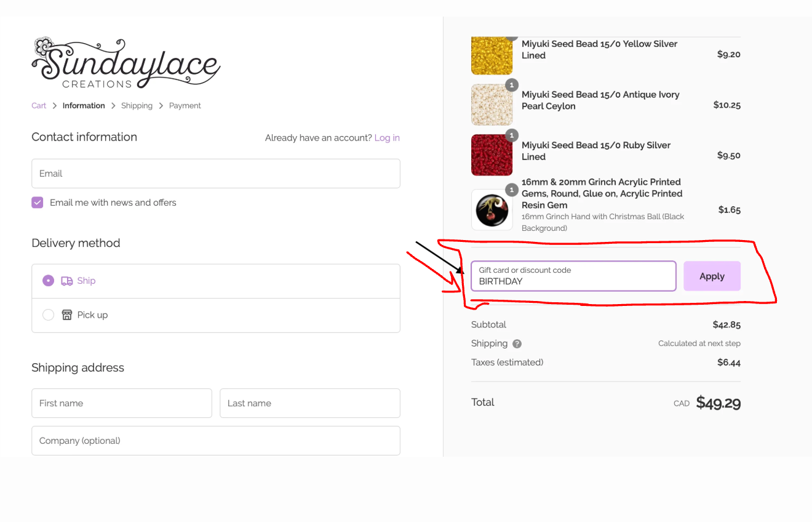Click the Shipping breadcrumb step
Screen dimensions: 812x522
[x=137, y=106]
